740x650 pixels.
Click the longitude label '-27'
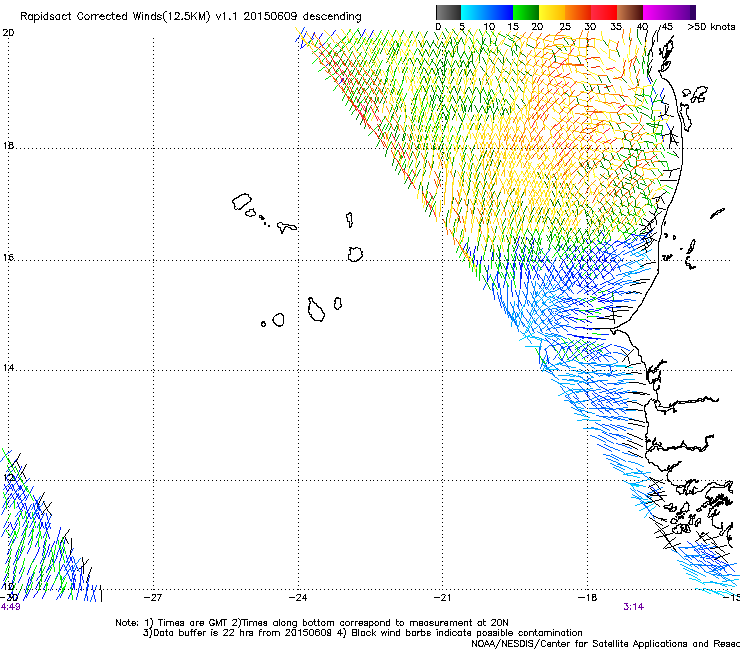[x=153, y=598]
